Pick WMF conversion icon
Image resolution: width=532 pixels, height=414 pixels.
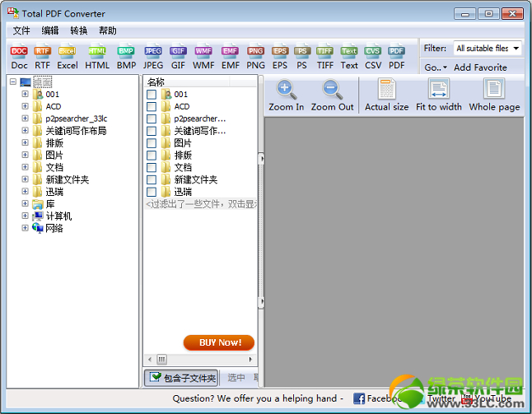click(203, 57)
